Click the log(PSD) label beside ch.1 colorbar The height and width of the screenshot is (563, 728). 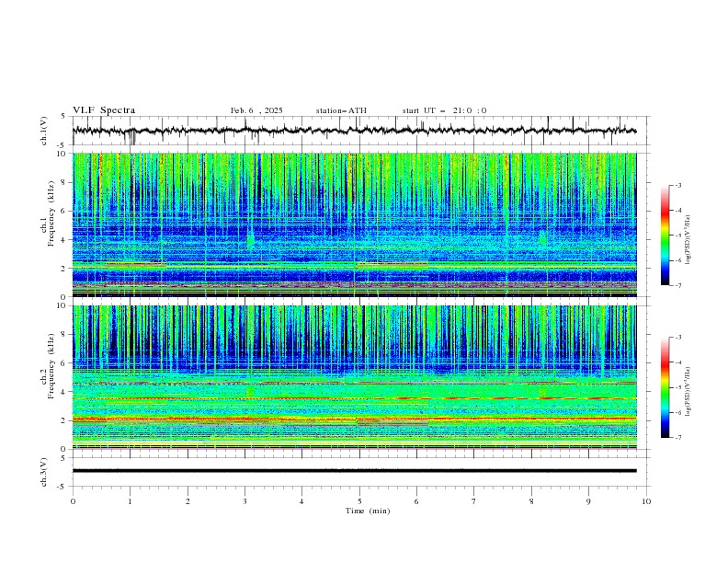click(x=688, y=240)
